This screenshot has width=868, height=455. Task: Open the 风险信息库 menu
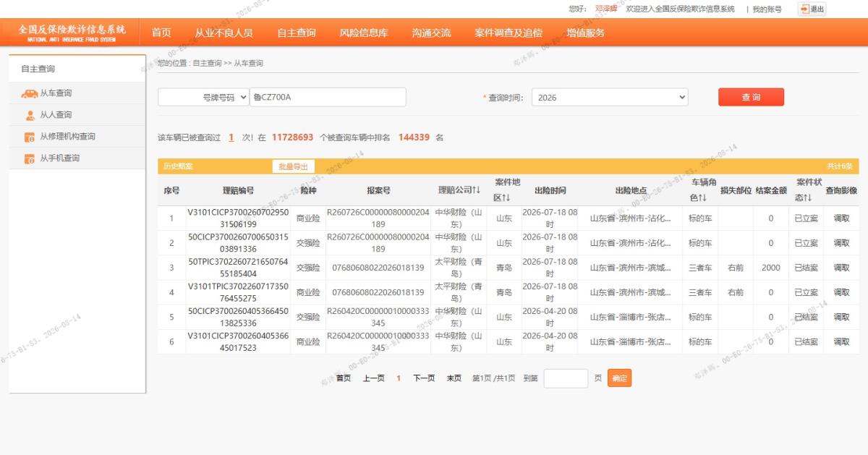click(x=364, y=33)
